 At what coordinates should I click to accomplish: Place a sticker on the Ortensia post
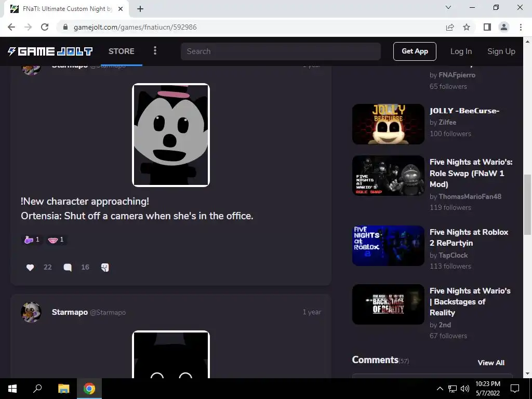point(105,268)
